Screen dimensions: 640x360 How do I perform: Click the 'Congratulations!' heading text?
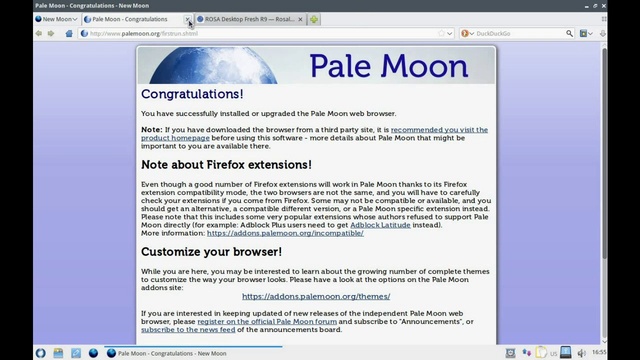tap(192, 94)
